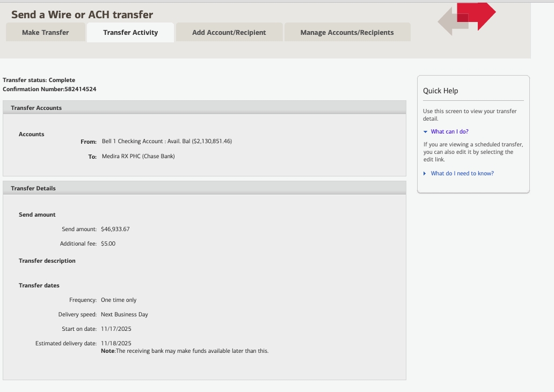
Task: Open the 'What do I need to know?' link text
Action: pos(462,173)
